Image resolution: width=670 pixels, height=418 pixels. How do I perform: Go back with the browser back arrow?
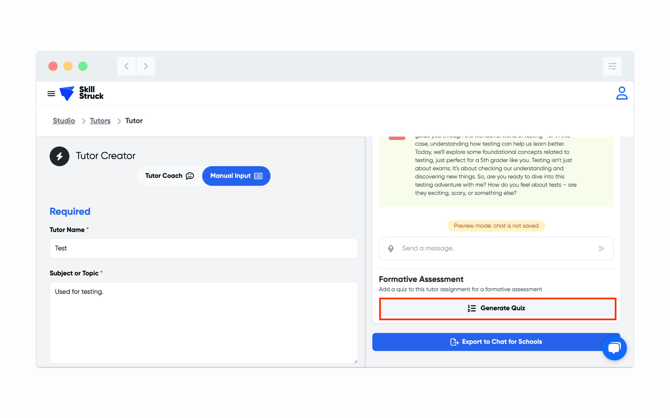(x=127, y=66)
